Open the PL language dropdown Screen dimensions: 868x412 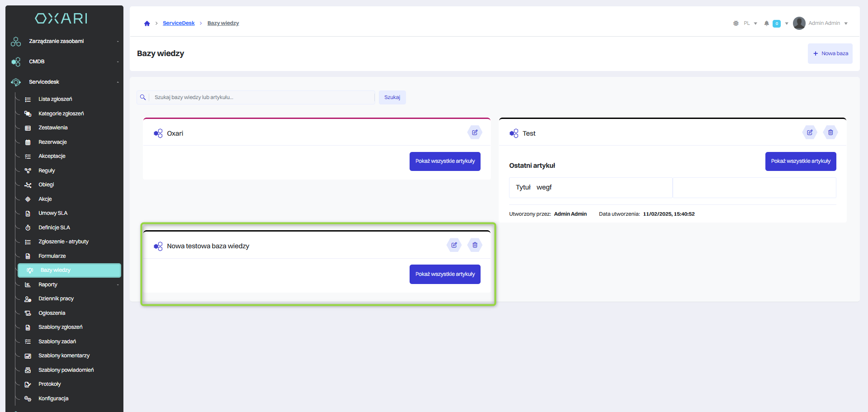[x=750, y=24]
